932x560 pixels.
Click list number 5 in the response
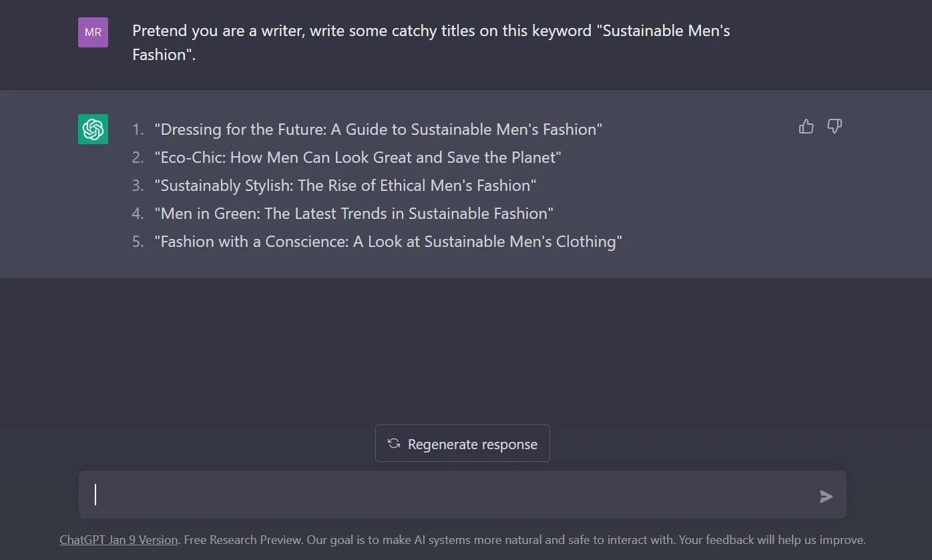click(138, 242)
